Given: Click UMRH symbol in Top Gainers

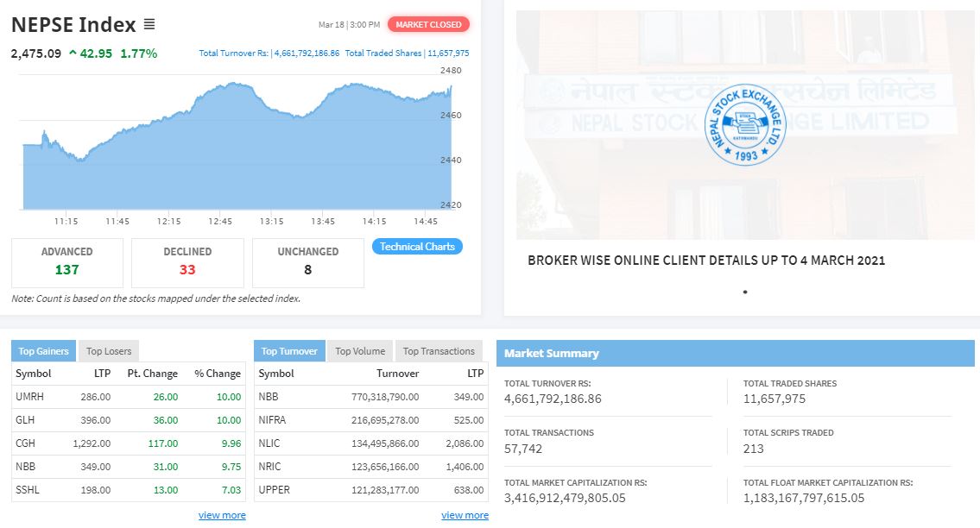Looking at the screenshot, I should (x=29, y=397).
